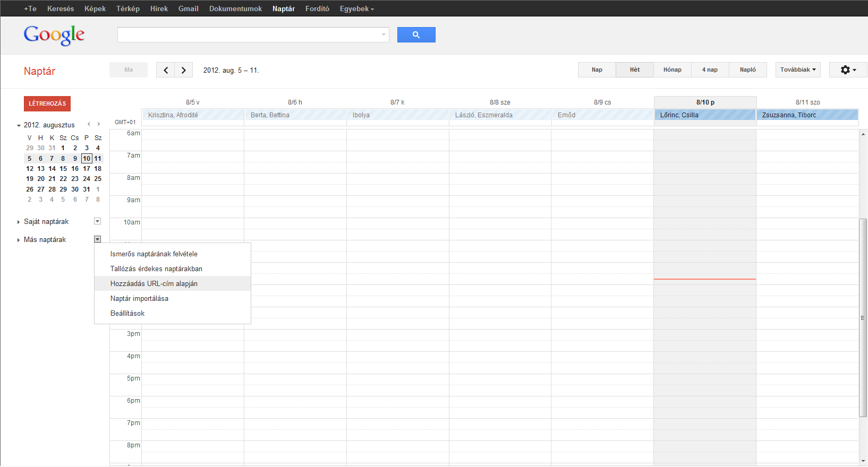Click the calendar vertical scrollbar thumb
868x467 pixels.
(863, 317)
